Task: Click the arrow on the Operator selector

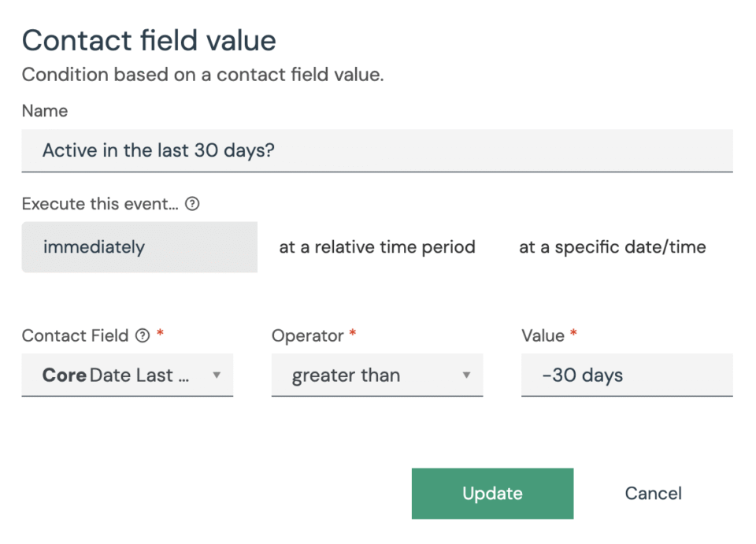Action: 466,376
